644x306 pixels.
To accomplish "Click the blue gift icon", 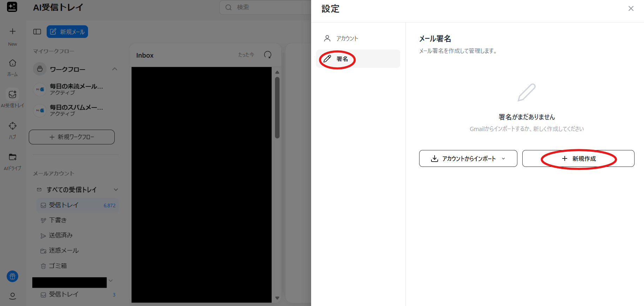I will click(13, 276).
